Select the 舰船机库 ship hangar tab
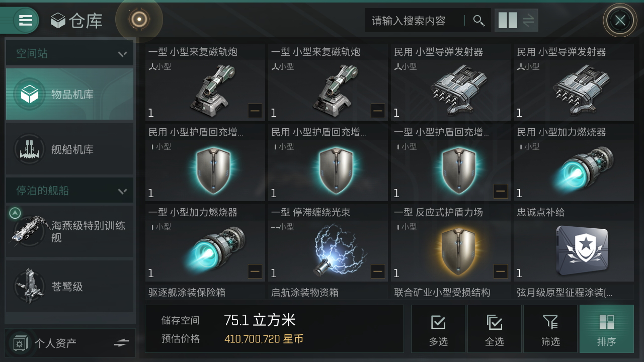The width and height of the screenshot is (644, 362). click(70, 149)
